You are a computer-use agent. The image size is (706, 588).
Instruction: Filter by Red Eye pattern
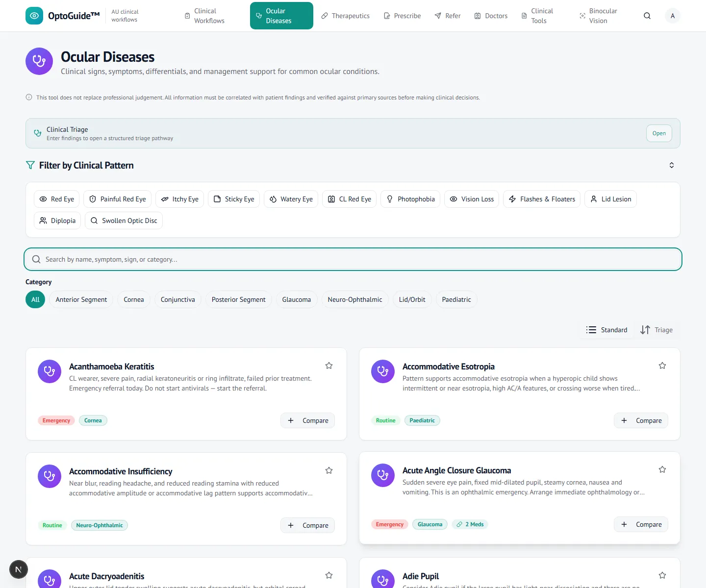57,199
